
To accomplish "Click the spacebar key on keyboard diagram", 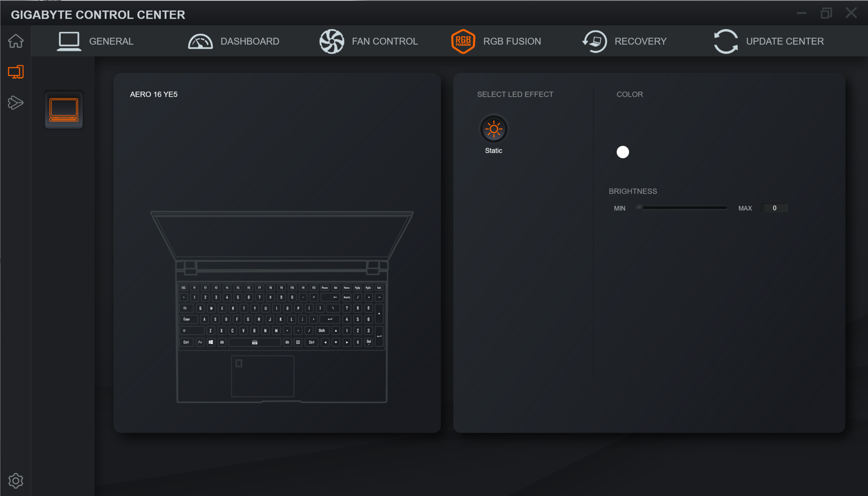I will click(x=255, y=342).
